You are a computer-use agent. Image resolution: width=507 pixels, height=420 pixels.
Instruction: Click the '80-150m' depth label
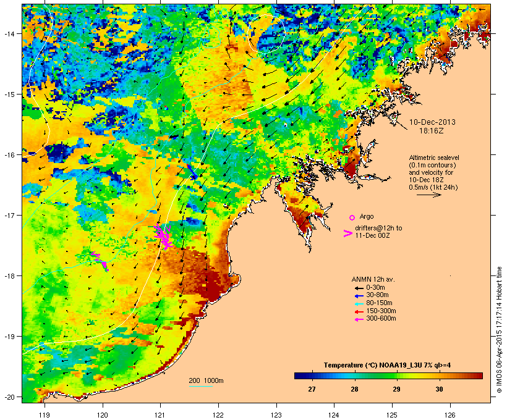click(379, 303)
